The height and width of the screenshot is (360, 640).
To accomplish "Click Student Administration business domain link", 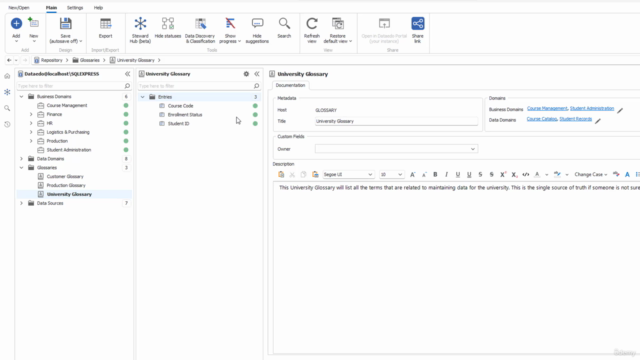I will 592,108.
